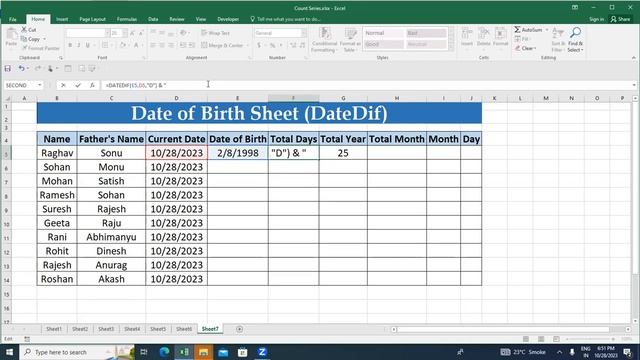Open the Insert Function fx dialog
The height and width of the screenshot is (360, 640).
pos(92,85)
